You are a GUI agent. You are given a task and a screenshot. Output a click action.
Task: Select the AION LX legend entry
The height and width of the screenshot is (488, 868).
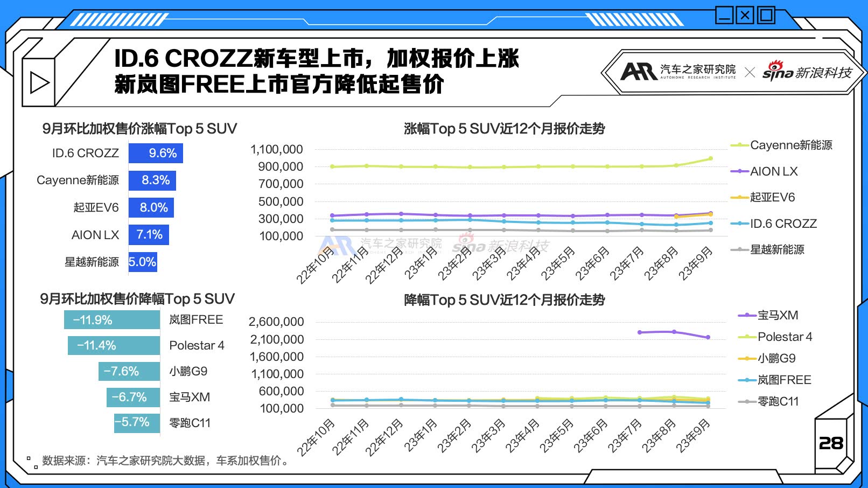(764, 171)
